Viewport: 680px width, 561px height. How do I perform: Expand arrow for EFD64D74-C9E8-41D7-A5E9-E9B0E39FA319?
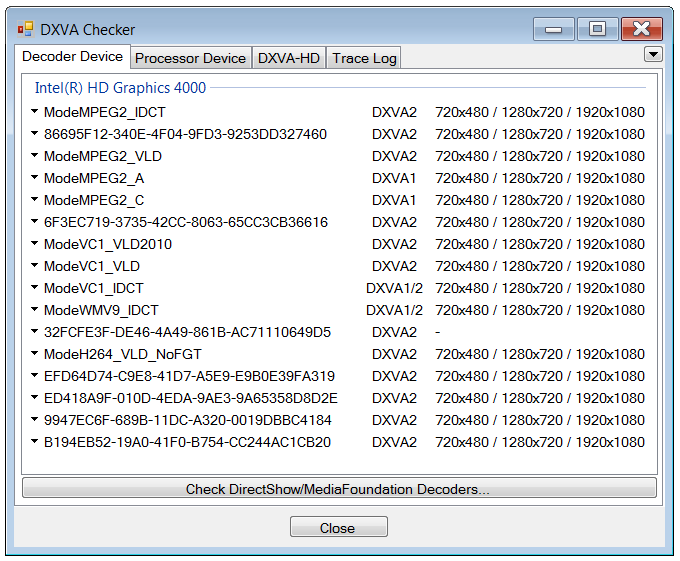[35, 375]
